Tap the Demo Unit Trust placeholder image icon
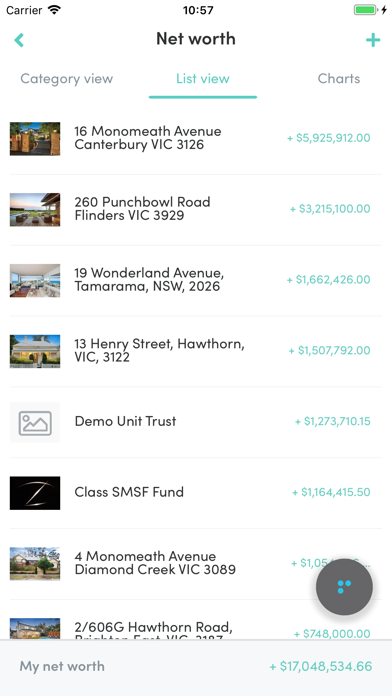This screenshot has width=392, height=696. coord(35,423)
